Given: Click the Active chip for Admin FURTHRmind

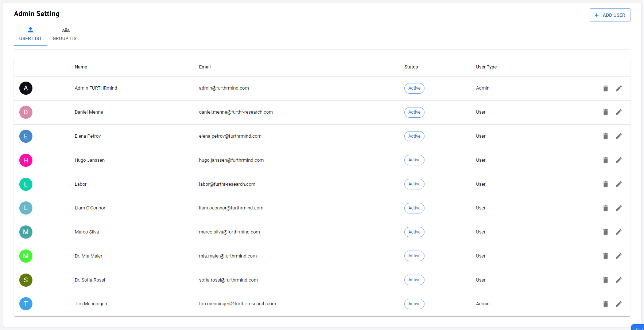Looking at the screenshot, I should point(414,88).
